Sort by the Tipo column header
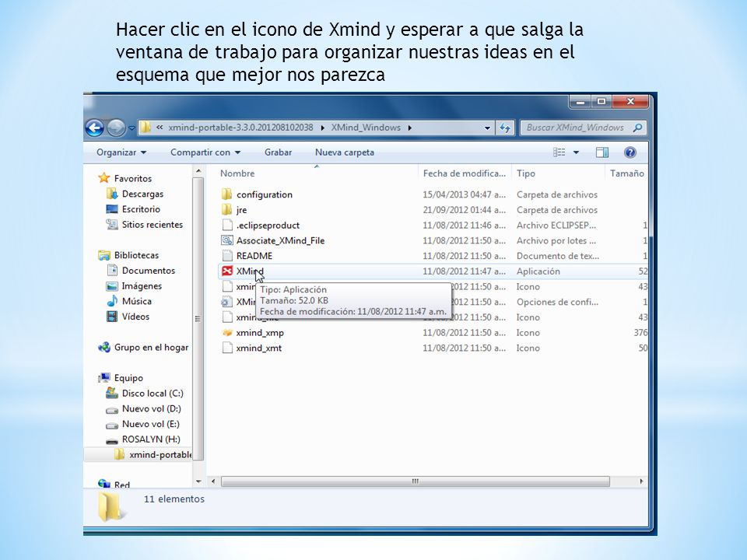The width and height of the screenshot is (747, 560). (526, 173)
